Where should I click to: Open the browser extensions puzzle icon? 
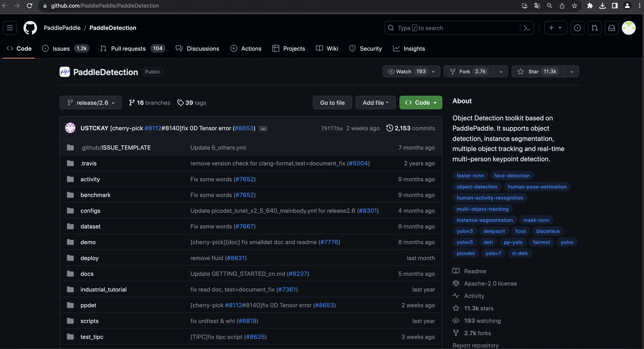pos(590,6)
